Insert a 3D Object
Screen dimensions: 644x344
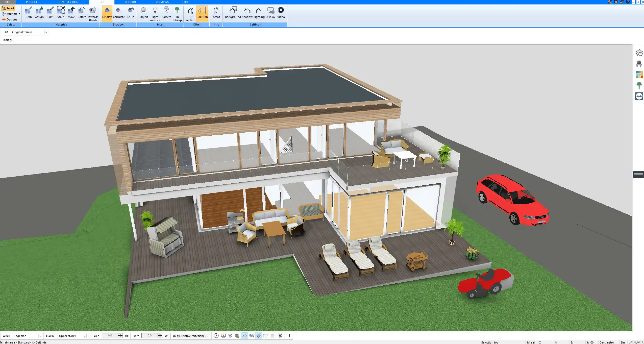tap(144, 13)
